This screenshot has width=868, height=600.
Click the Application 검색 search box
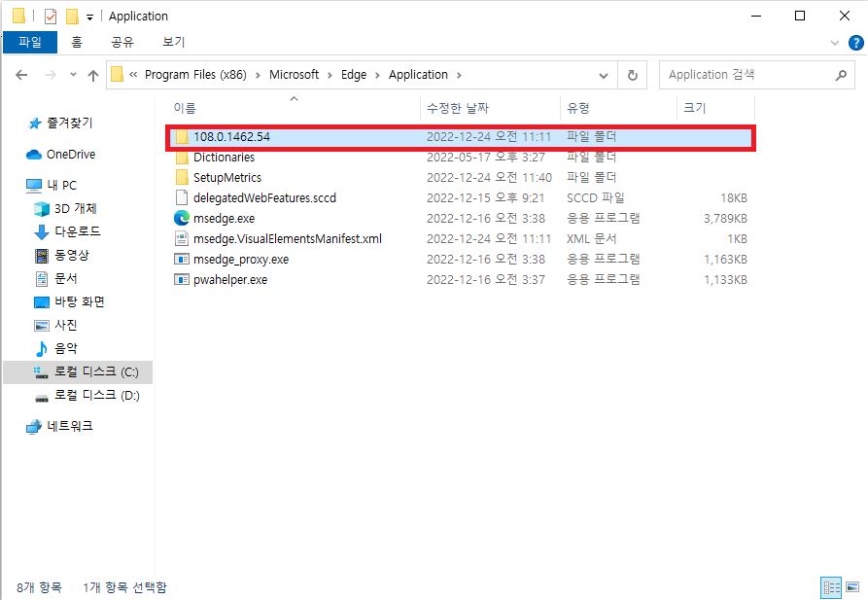pos(744,74)
